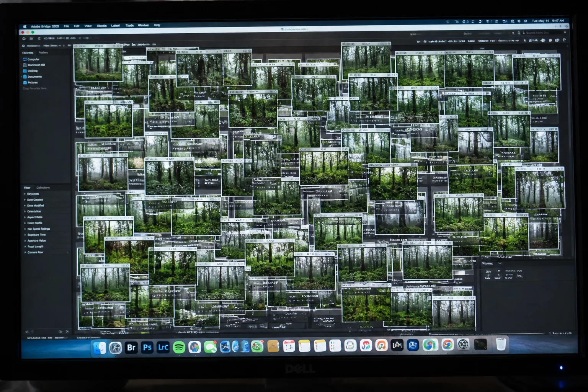Viewport: 588px width, 392px height.
Task: Open the Trash in the Dock
Action: (x=501, y=345)
